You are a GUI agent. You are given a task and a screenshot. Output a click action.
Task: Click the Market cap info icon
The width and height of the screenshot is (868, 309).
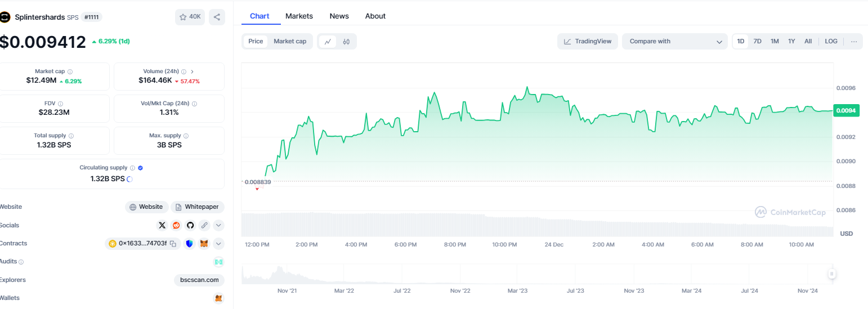[70, 71]
